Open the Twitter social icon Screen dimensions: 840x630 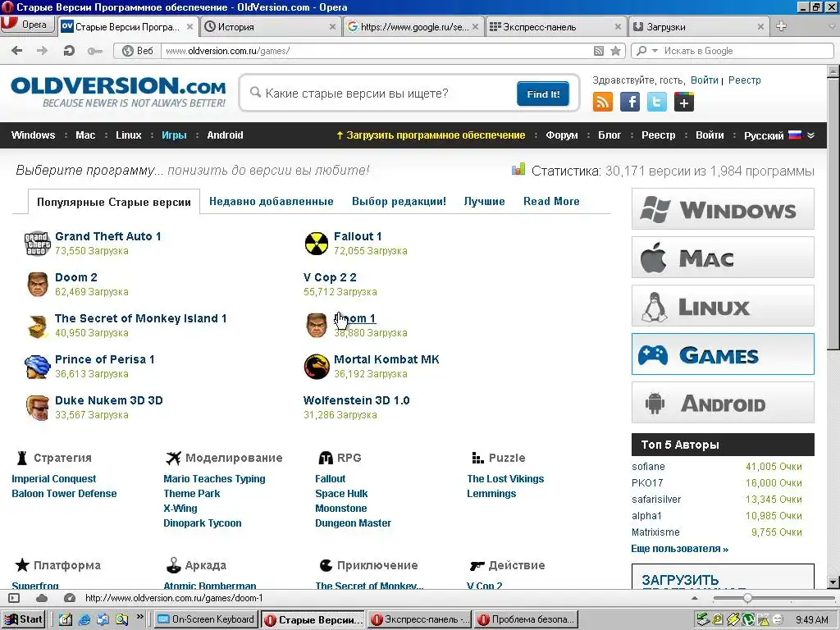[x=657, y=102]
